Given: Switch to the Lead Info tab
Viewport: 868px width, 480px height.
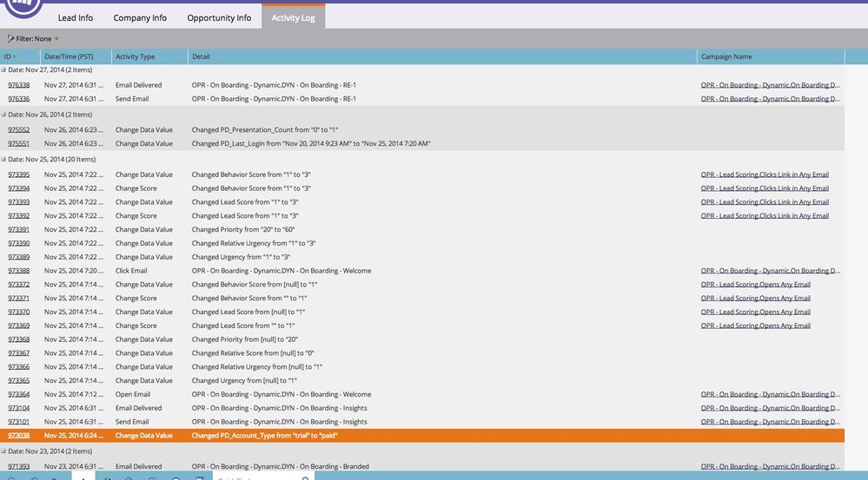Looking at the screenshot, I should 76,17.
